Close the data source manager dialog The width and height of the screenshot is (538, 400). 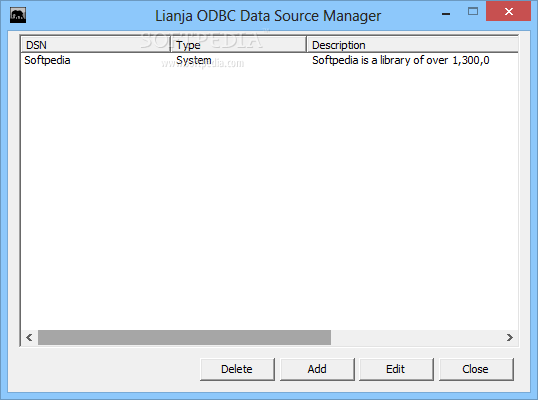click(x=476, y=369)
